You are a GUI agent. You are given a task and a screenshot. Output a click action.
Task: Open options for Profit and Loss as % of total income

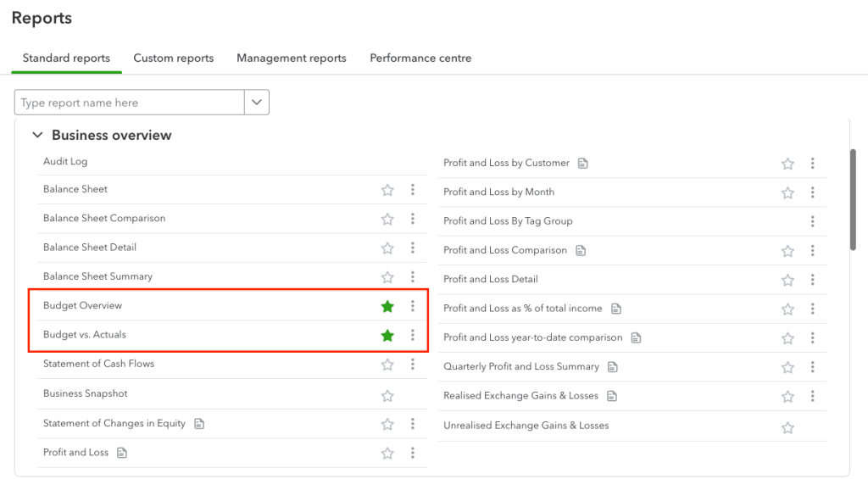(x=813, y=309)
